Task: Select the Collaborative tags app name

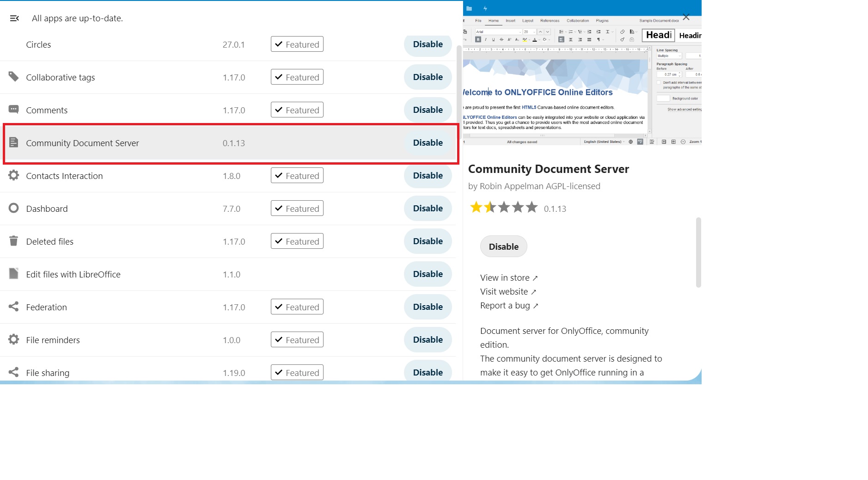Action: tap(61, 78)
